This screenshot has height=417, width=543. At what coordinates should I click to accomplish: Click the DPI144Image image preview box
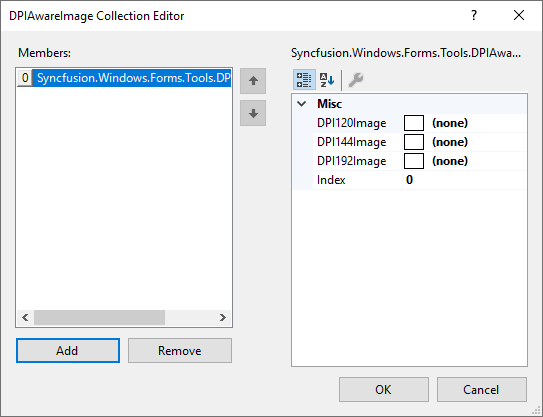coord(414,142)
